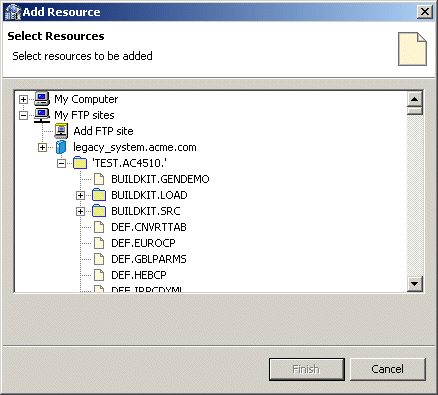The image size is (438, 395).
Task: Click the BUILDKIT.LOAD folder icon
Action: [99, 195]
